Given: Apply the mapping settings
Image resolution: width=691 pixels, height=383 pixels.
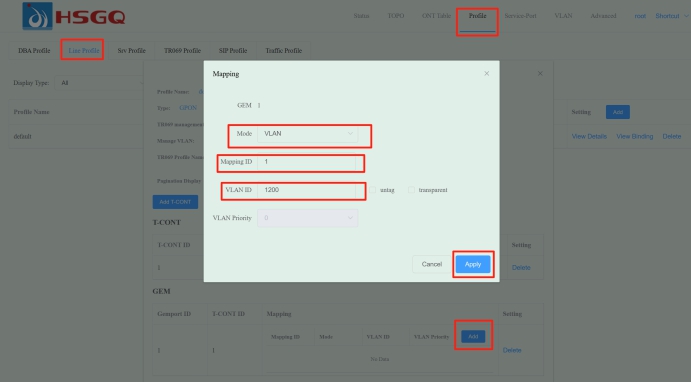Looking at the screenshot, I should coord(473,264).
